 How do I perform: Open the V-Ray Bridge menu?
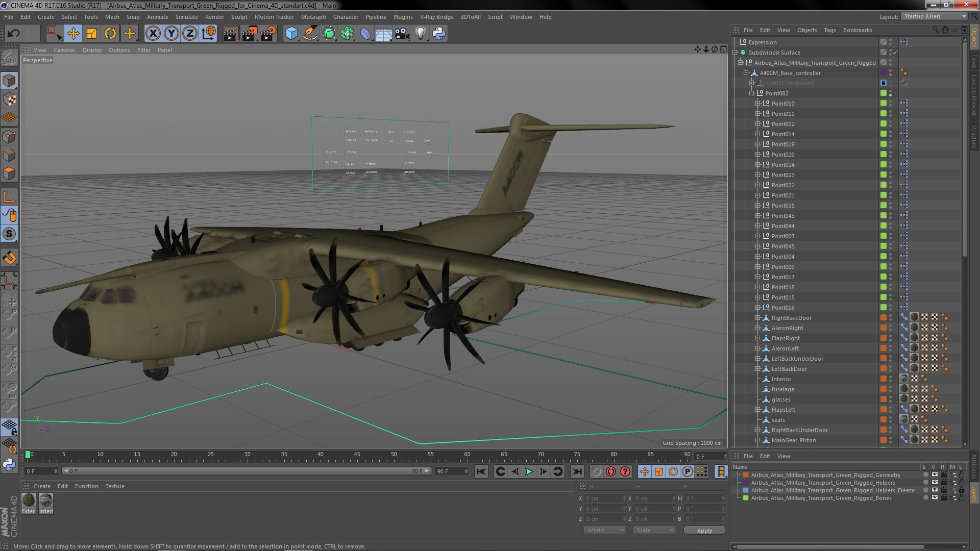click(x=436, y=17)
